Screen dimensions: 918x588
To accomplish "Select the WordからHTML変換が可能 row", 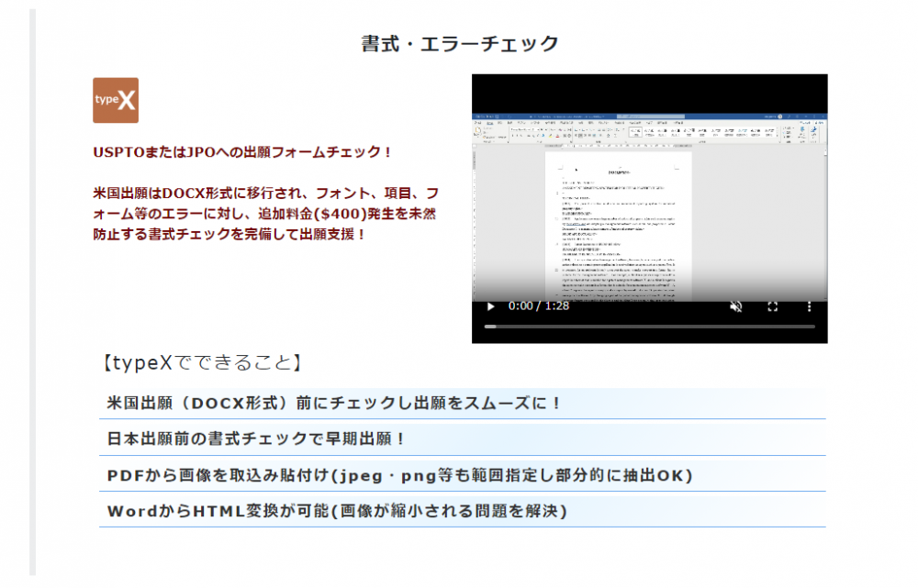I will [463, 511].
